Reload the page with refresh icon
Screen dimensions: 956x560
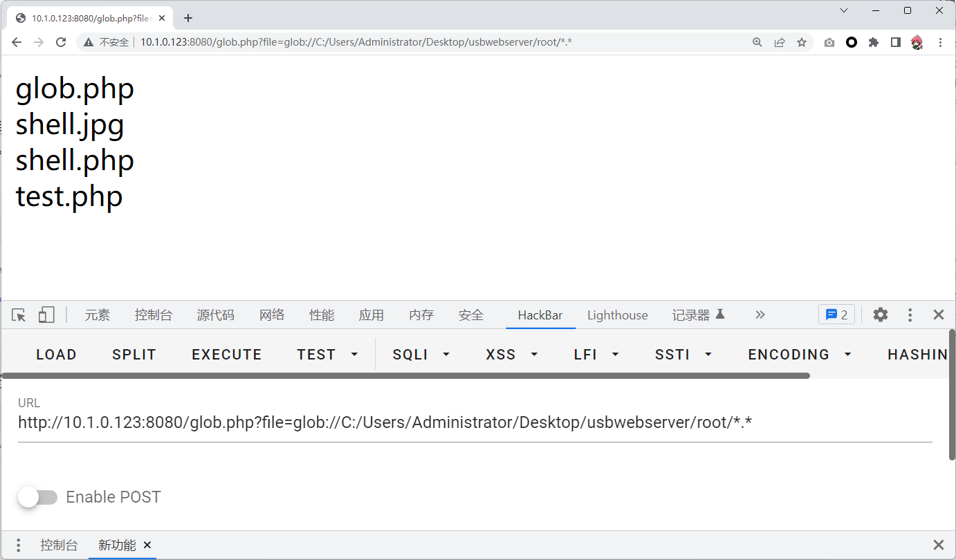(x=61, y=42)
